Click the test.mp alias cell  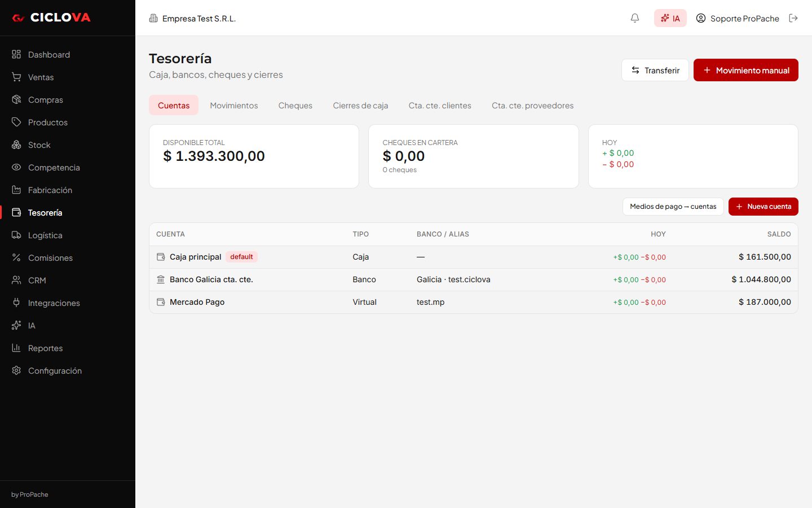[x=430, y=302]
